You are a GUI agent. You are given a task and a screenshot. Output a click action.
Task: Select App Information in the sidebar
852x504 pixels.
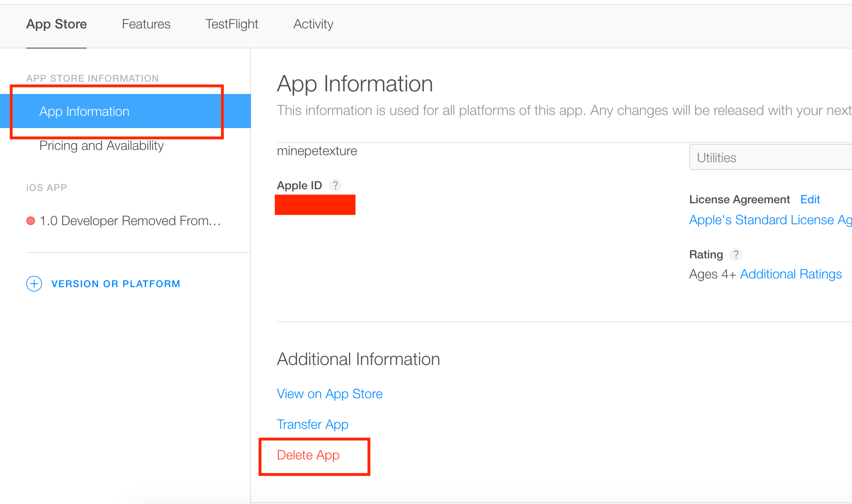(84, 111)
